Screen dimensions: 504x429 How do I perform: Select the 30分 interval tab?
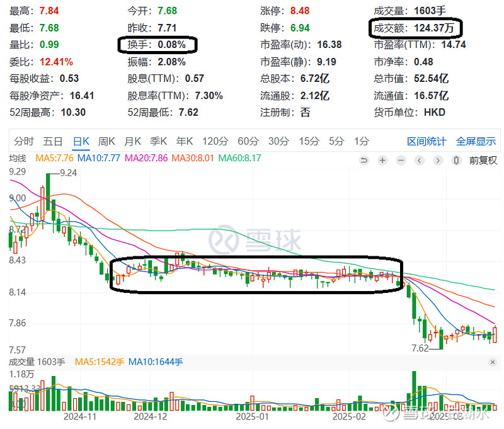[x=278, y=141]
